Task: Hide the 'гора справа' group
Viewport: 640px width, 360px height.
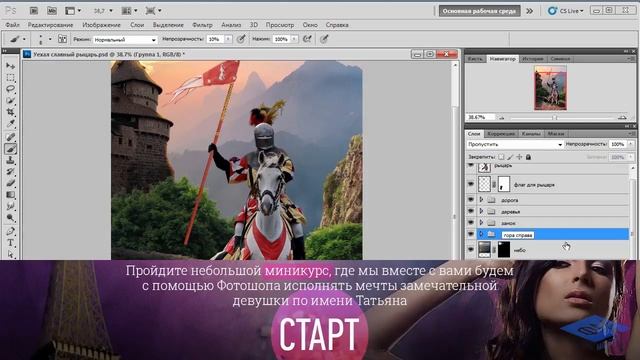Action: pos(471,234)
